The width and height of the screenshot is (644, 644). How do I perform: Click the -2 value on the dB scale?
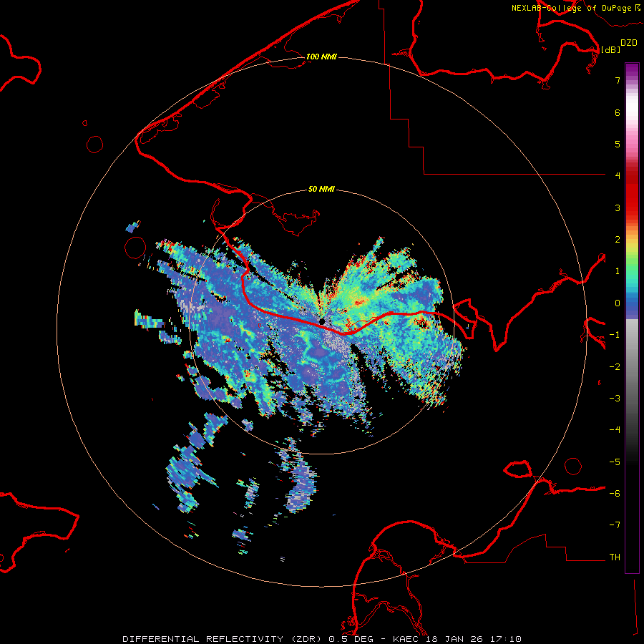[x=615, y=367]
